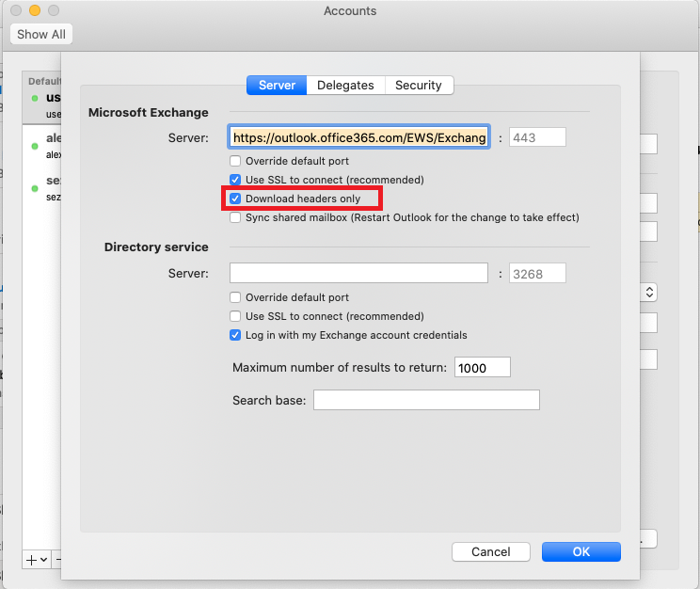
Task: Click the Directory service server field
Action: (358, 273)
